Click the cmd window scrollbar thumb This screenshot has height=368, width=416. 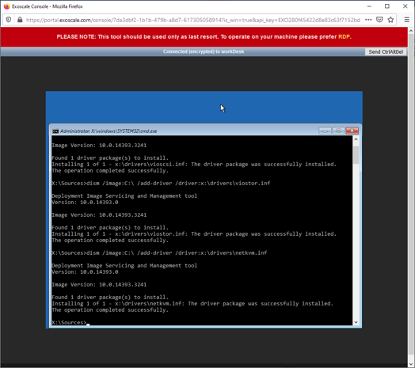[356, 155]
